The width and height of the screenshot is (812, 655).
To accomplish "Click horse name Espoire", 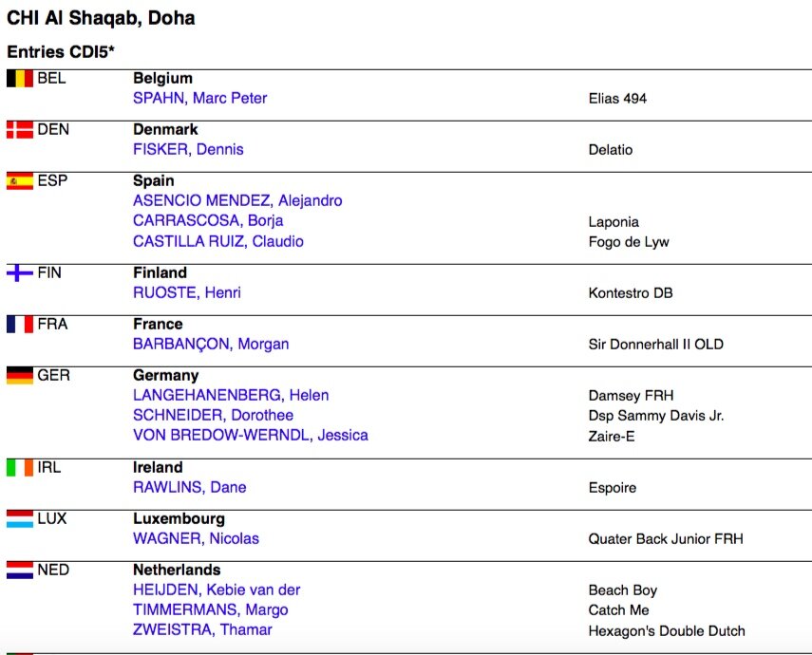I will 613,488.
